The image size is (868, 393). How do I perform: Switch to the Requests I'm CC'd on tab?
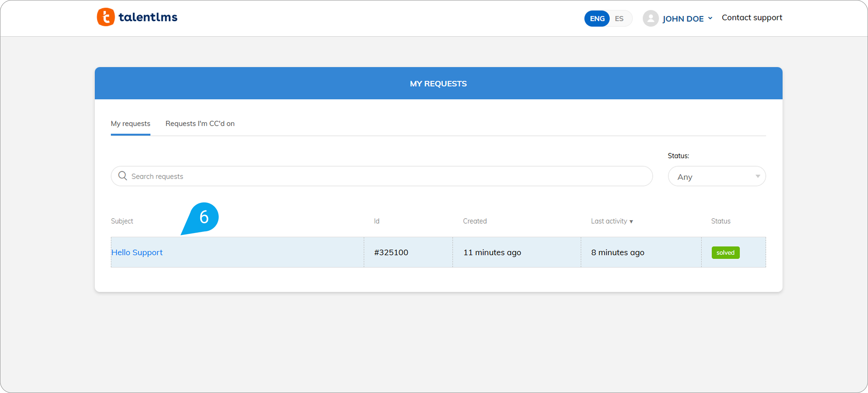[200, 123]
